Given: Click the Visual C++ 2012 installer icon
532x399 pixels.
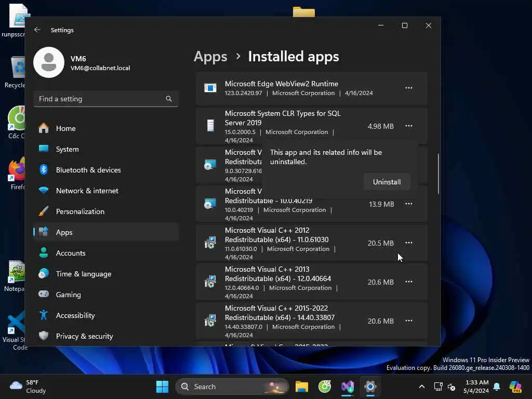Looking at the screenshot, I should 210,243.
